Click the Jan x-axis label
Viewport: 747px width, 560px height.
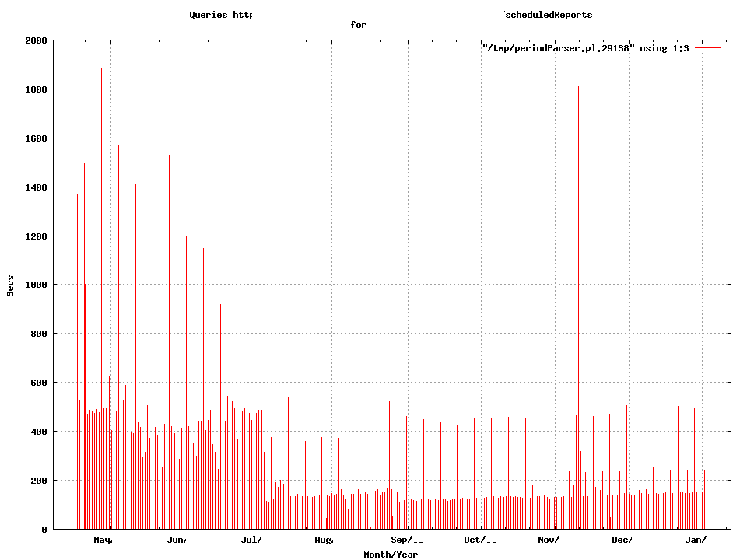(x=696, y=540)
